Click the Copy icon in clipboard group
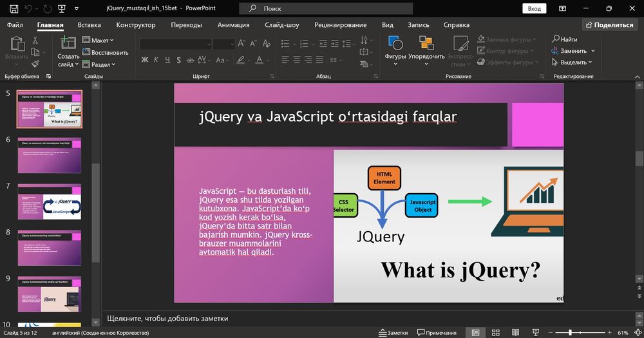Image resolution: width=644 pixels, height=338 pixels. [x=35, y=52]
